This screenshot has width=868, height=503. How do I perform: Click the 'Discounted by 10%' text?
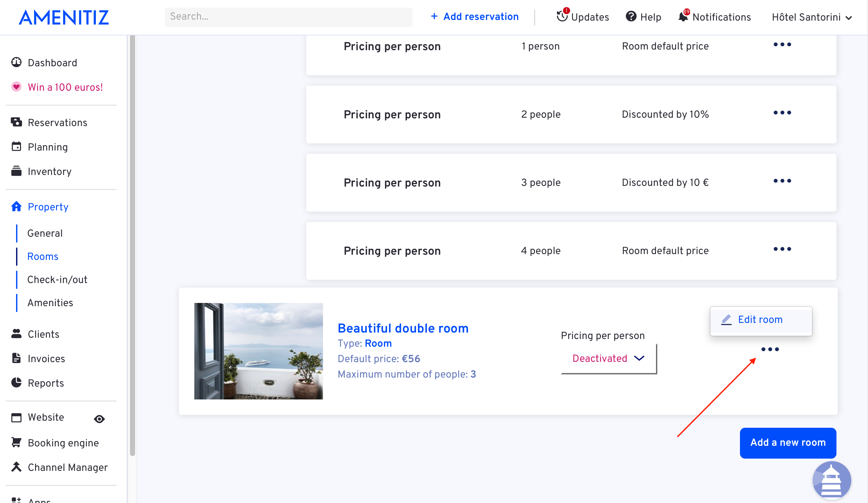point(665,114)
